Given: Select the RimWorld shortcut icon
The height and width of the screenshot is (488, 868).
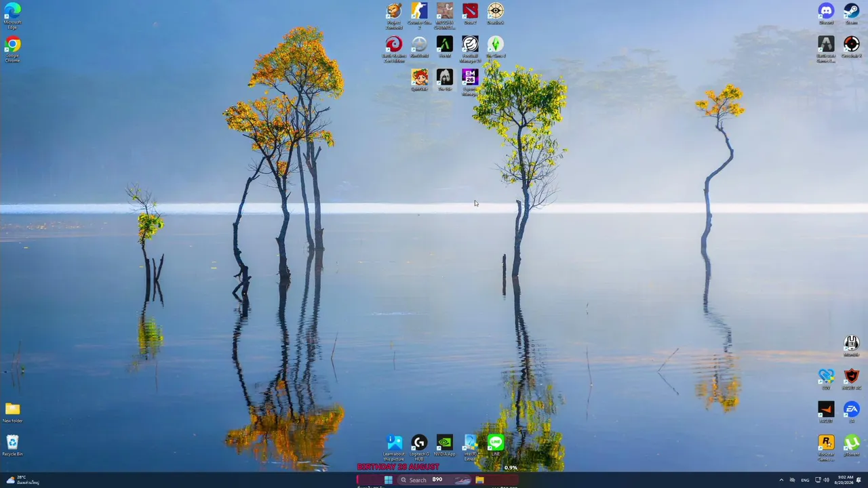Looking at the screenshot, I should 419,47.
